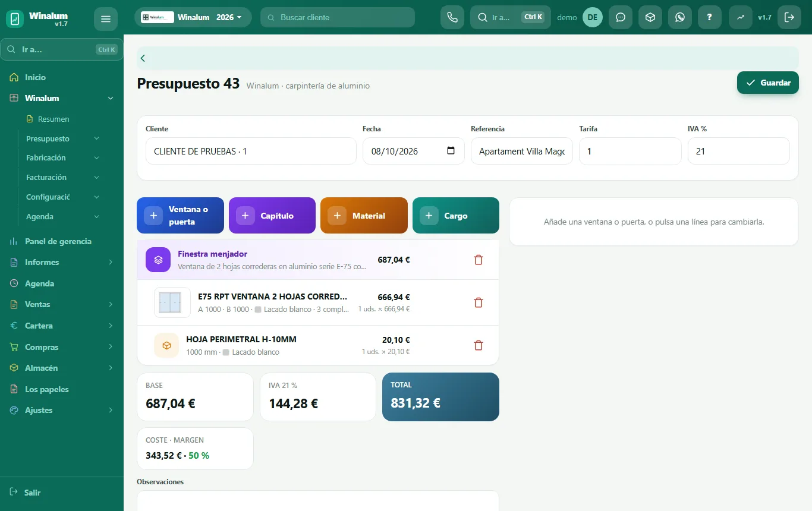The image size is (812, 511).
Task: Click the sliding window thumbnail of E75 RPT
Action: [x=172, y=302]
